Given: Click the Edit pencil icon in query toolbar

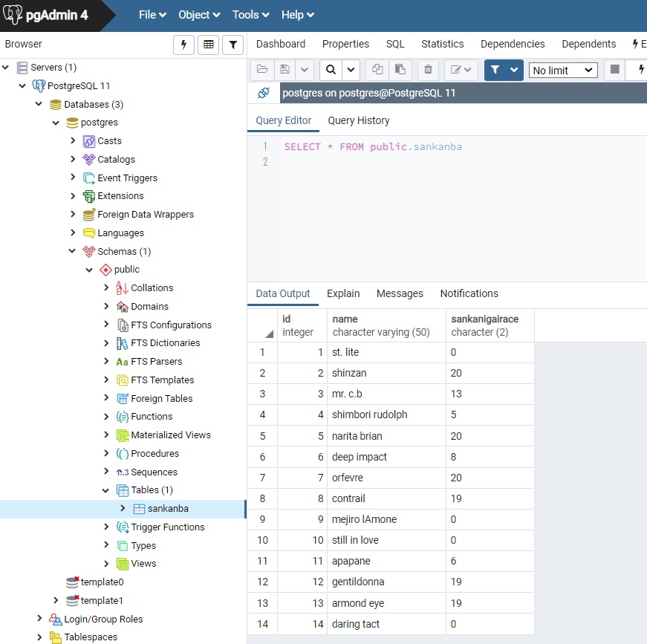Looking at the screenshot, I should pyautogui.click(x=461, y=69).
